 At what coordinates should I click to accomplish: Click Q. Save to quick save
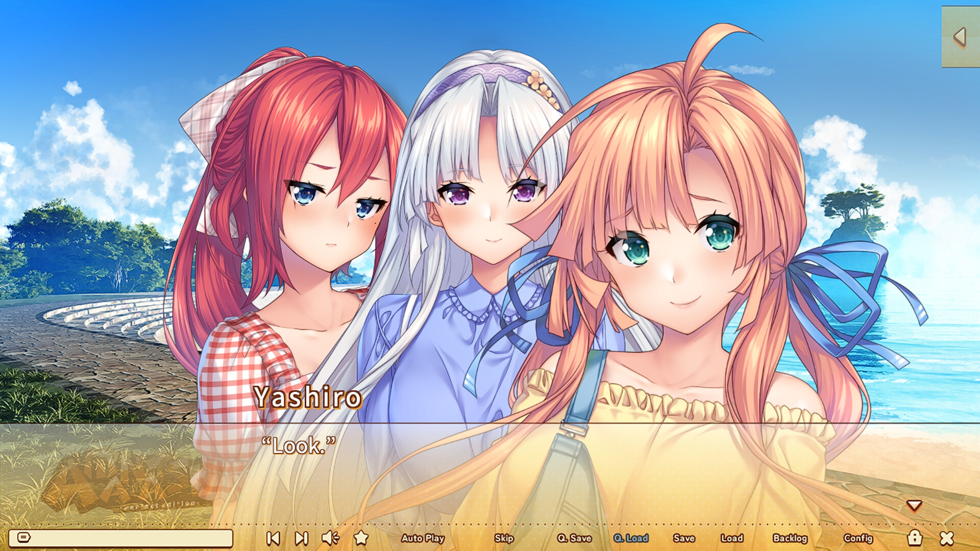(x=574, y=538)
